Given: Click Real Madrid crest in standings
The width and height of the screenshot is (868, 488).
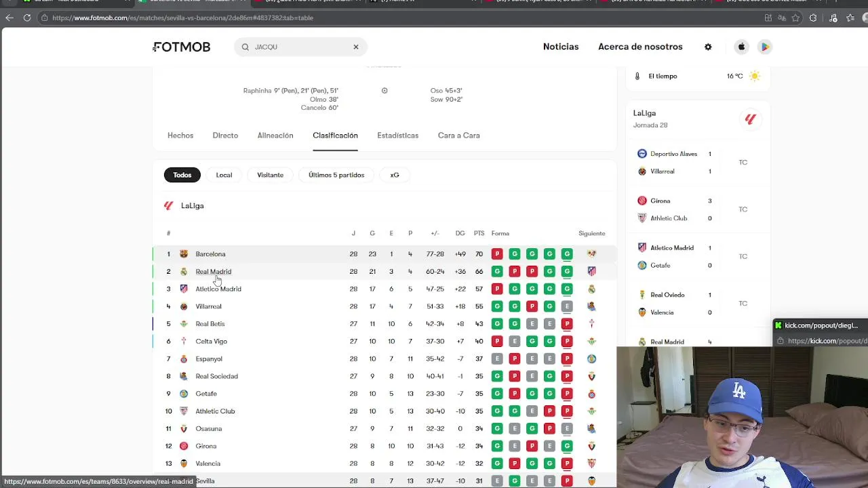Looking at the screenshot, I should point(184,272).
